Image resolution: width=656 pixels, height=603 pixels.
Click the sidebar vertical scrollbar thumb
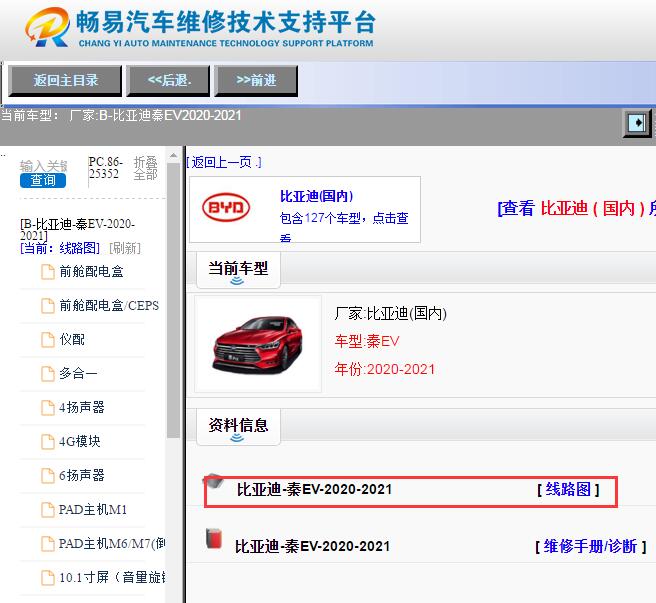(x=173, y=300)
